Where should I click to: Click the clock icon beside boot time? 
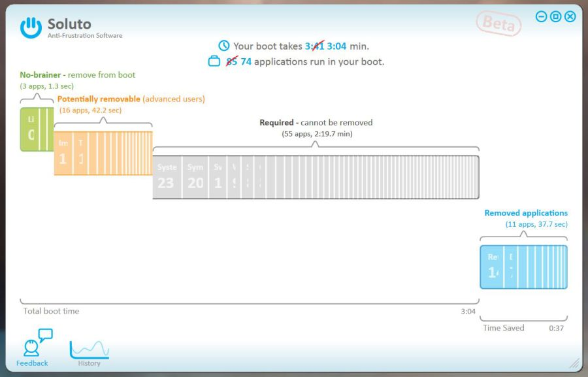tap(224, 46)
